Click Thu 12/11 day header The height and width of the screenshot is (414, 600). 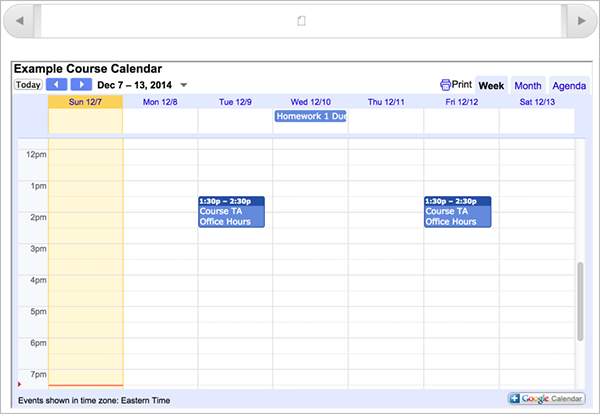(x=385, y=101)
